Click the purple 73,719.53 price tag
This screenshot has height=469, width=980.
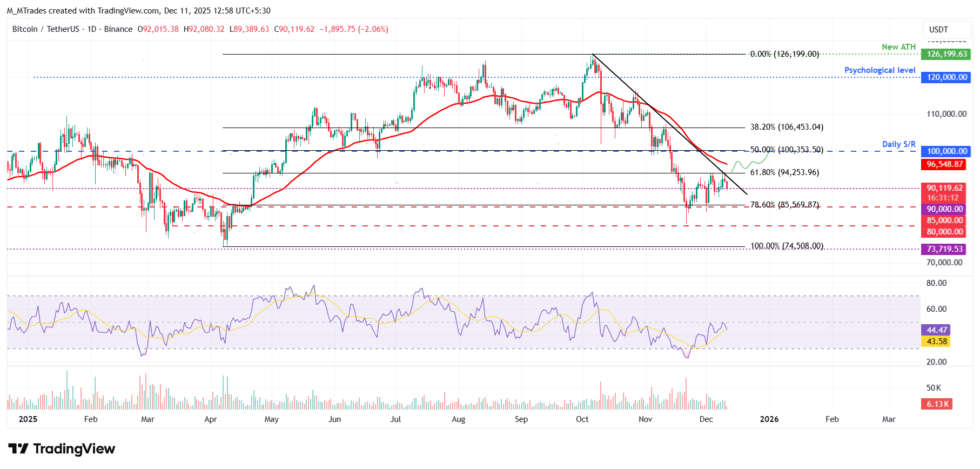[x=944, y=249]
